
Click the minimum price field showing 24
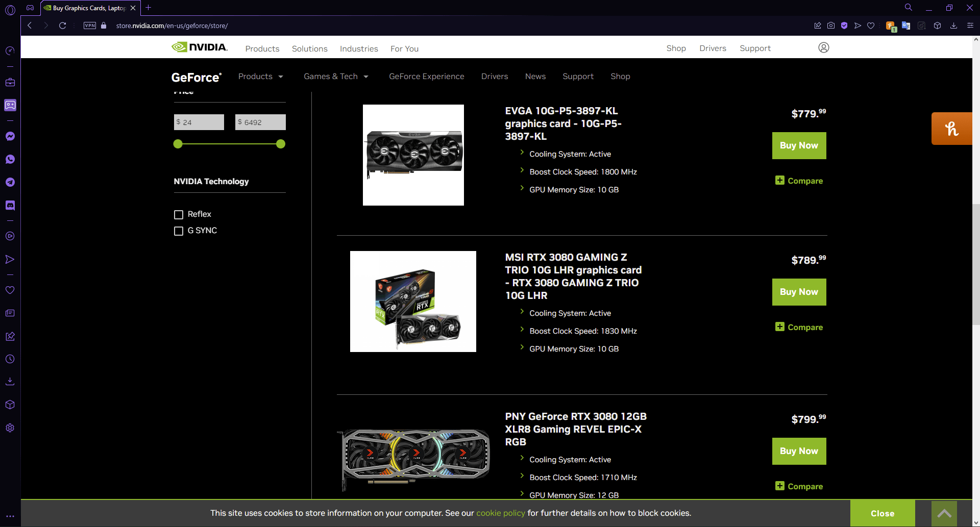pyautogui.click(x=199, y=122)
